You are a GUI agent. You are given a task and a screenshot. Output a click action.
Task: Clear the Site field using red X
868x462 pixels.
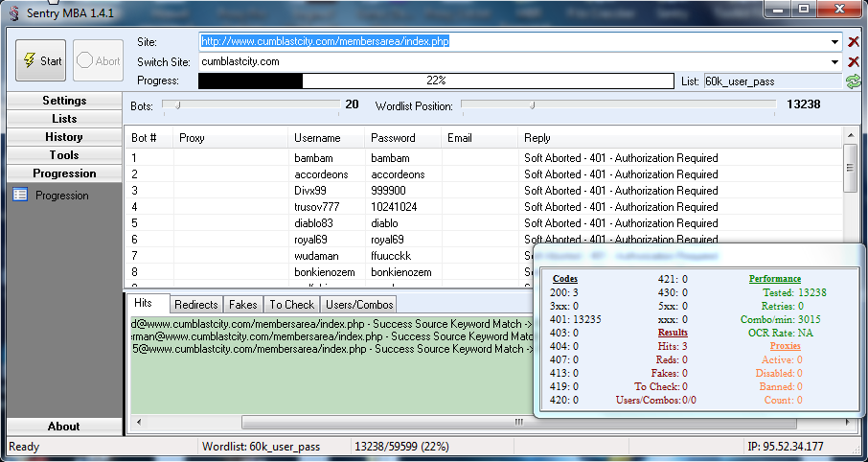[854, 42]
